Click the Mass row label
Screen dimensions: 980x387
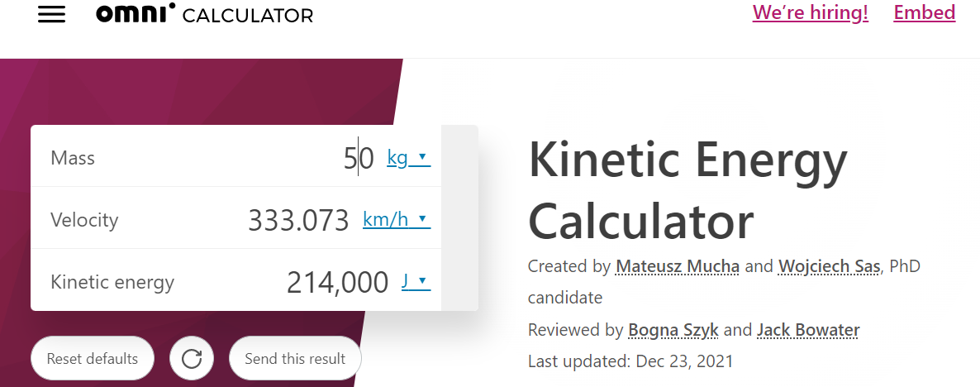coord(73,158)
